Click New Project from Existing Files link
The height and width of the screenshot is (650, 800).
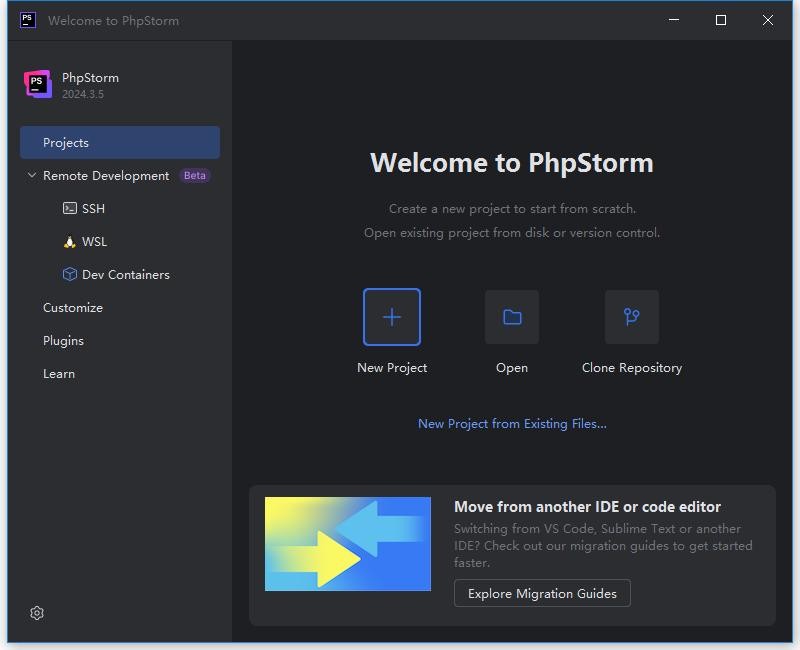click(x=512, y=423)
